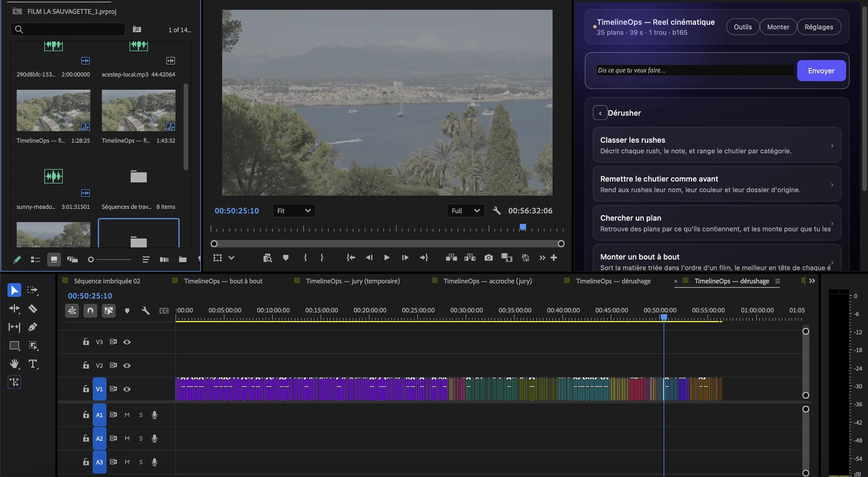
Task: Show more sequence tabs via the double-chevron overflow
Action: (x=812, y=281)
